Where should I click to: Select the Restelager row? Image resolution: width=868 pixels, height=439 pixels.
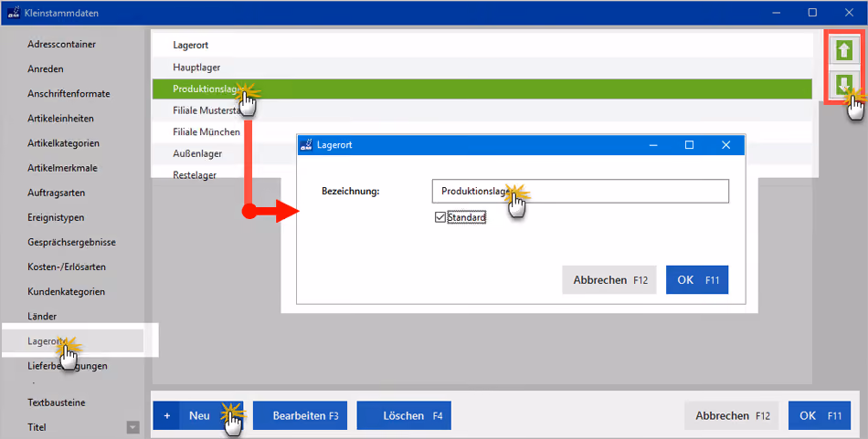pyautogui.click(x=195, y=175)
